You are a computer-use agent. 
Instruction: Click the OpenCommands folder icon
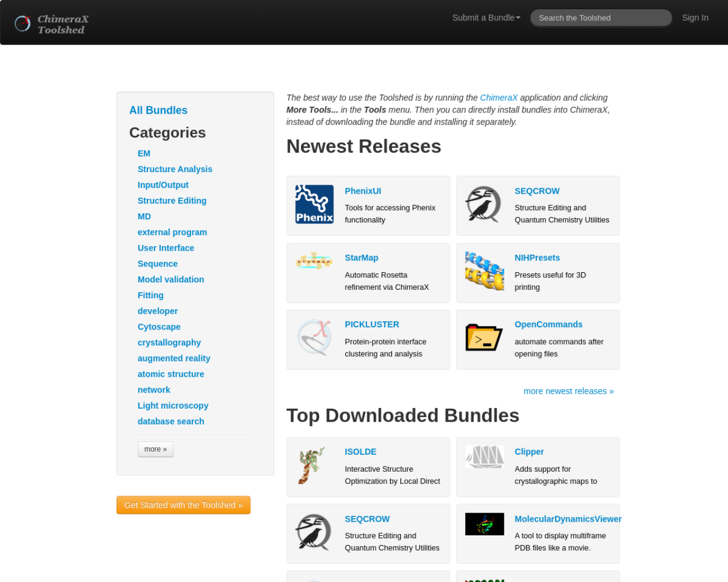tap(484, 338)
